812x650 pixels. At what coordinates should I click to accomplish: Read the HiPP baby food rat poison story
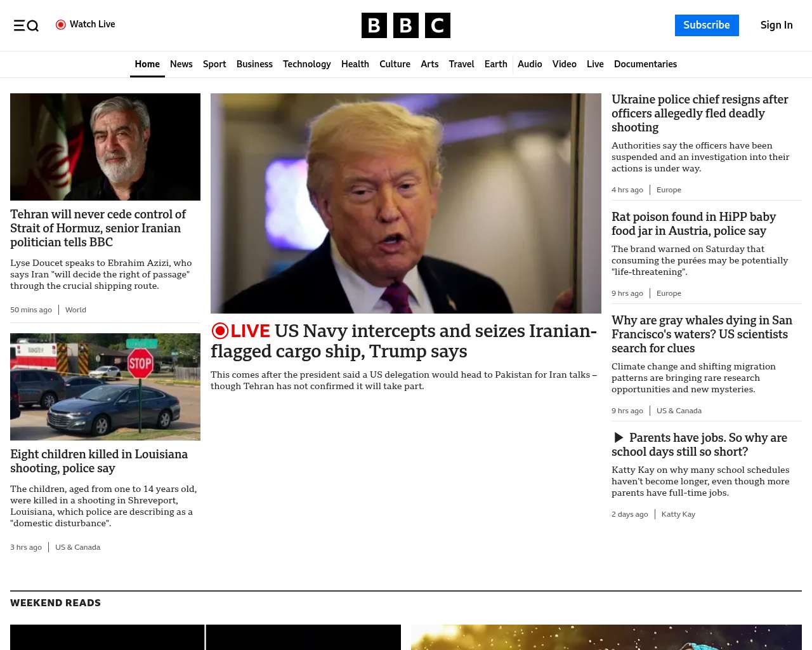(x=693, y=224)
